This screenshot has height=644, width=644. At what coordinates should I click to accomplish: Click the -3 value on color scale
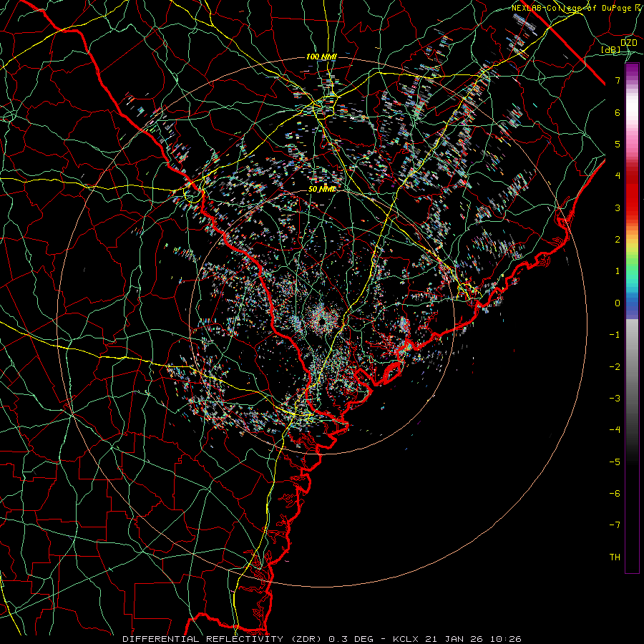(x=615, y=399)
